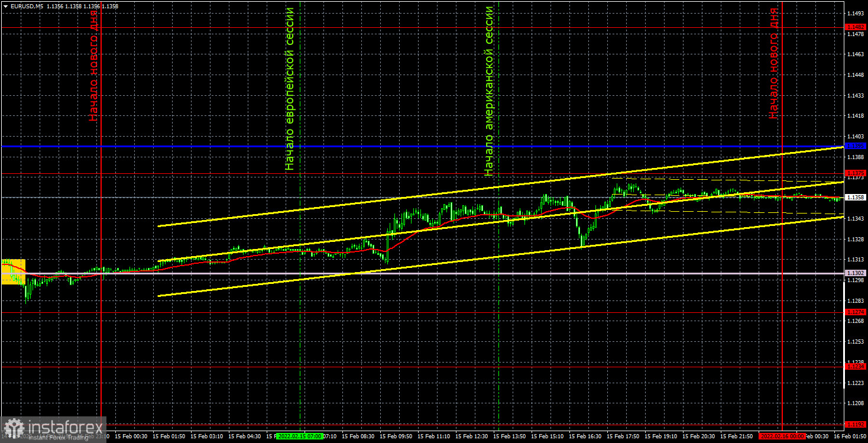Click price scale value 1.1418

[x=856, y=116]
